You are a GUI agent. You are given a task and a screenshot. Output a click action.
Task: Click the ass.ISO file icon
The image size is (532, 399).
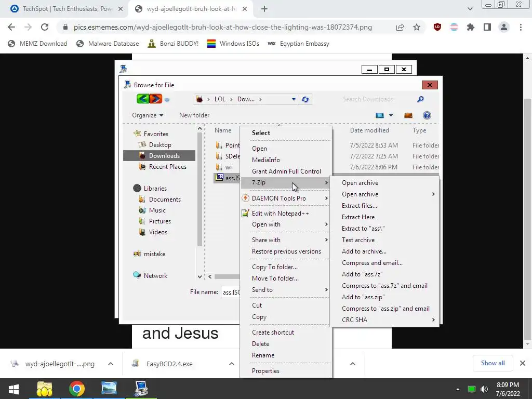(220, 178)
